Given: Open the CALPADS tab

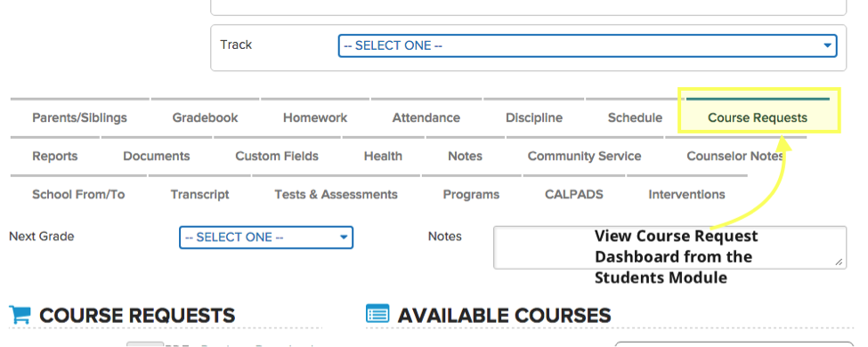Looking at the screenshot, I should click(574, 195).
